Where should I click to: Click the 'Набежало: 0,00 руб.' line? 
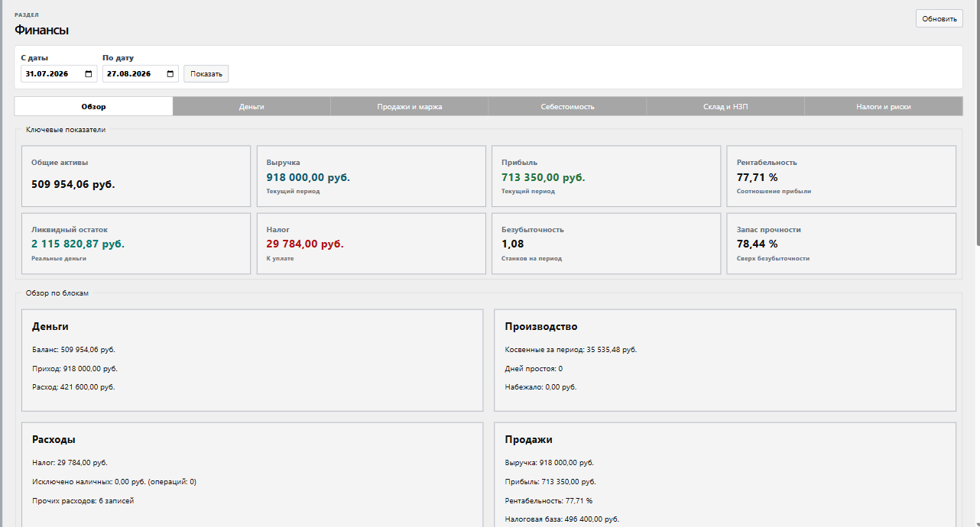pos(541,387)
